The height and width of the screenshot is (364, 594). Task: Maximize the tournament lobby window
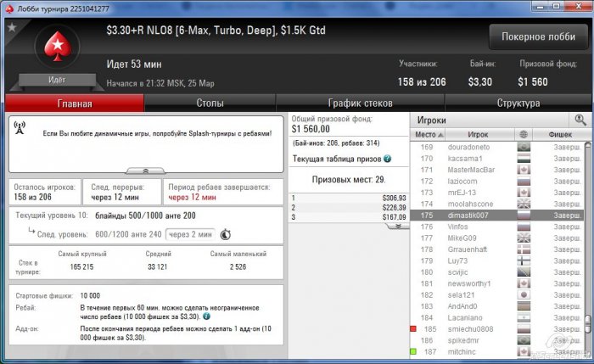pos(556,6)
